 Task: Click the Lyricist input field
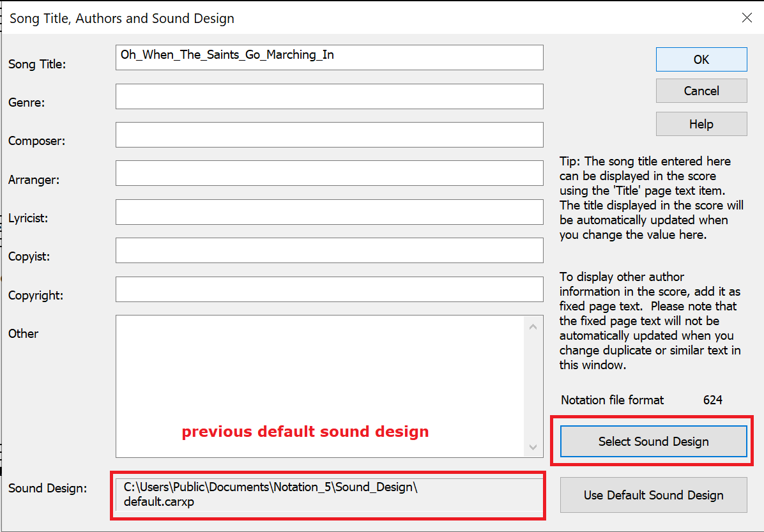pos(329,212)
